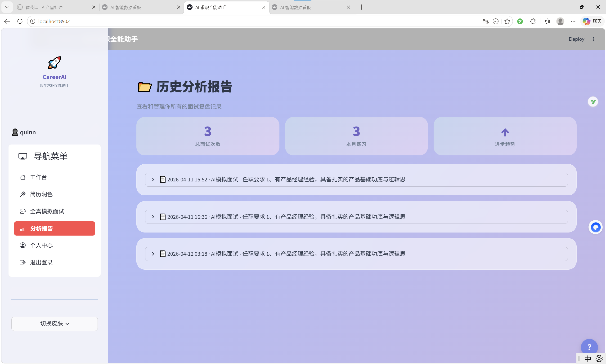Click the 个人中心 profile icon

(x=23, y=245)
